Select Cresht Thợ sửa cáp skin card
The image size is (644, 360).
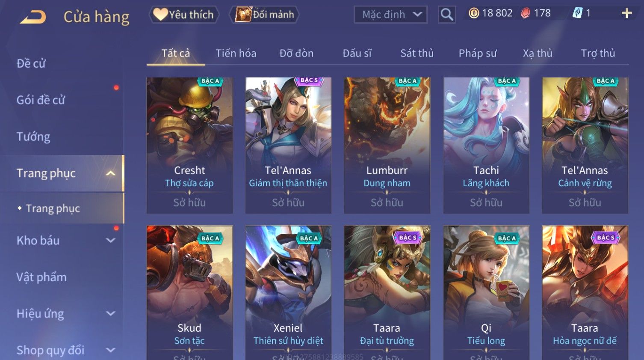pyautogui.click(x=189, y=145)
